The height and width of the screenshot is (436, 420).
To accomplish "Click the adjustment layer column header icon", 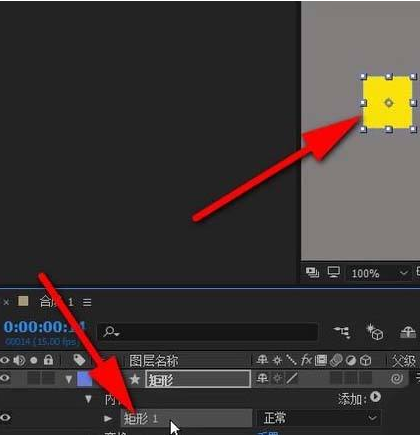I will (x=351, y=360).
